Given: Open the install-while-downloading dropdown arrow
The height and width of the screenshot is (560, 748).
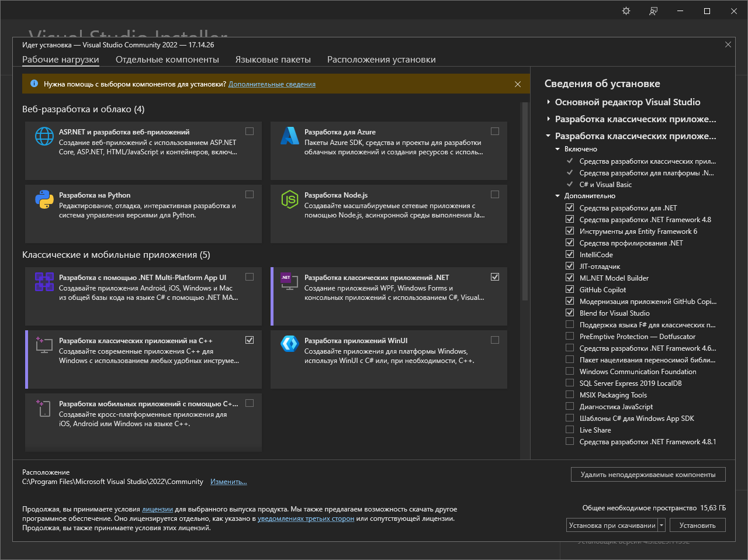Looking at the screenshot, I should coord(662,526).
